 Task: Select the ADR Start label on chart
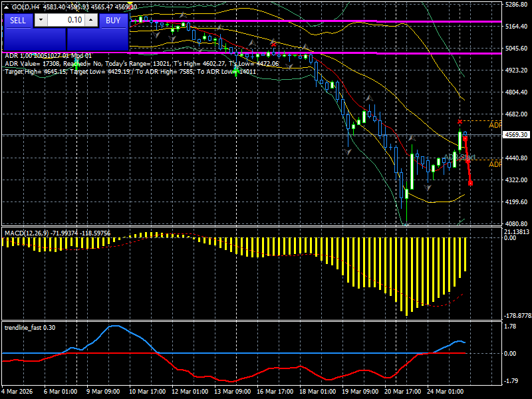point(460,157)
